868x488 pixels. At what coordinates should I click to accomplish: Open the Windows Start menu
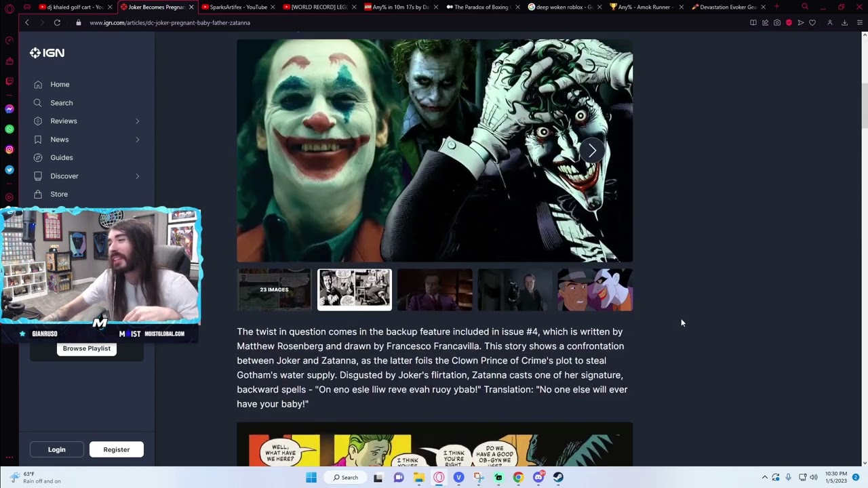coord(311,477)
